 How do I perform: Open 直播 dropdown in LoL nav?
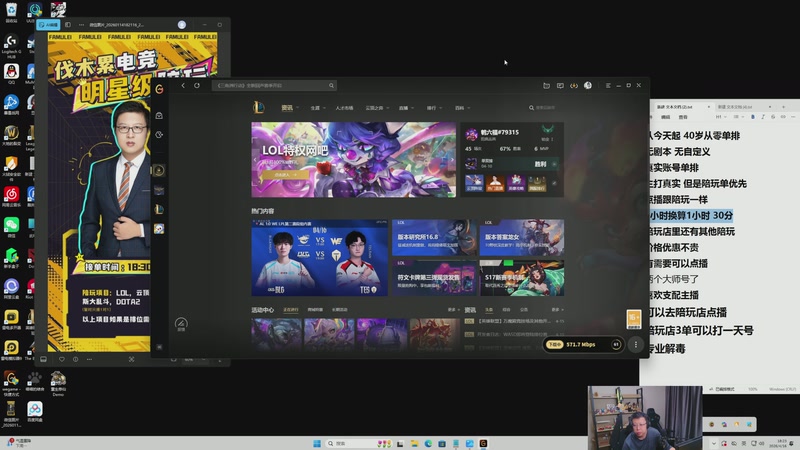pos(406,108)
